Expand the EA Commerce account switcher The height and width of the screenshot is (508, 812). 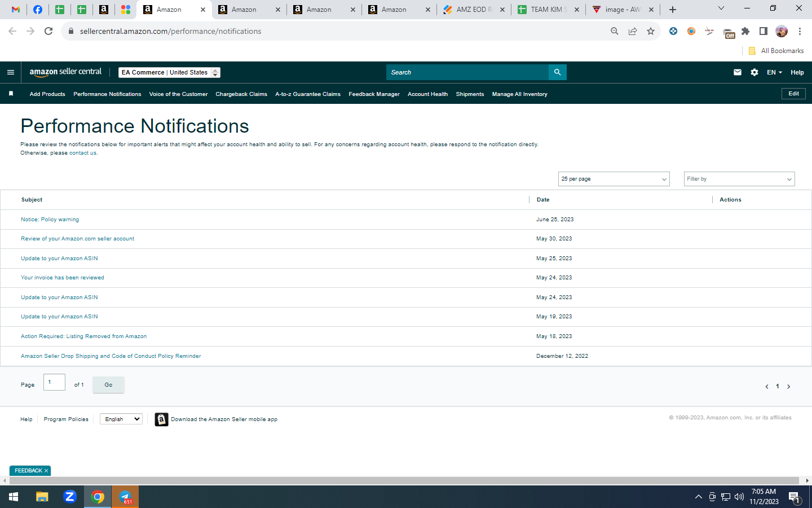[x=169, y=72]
